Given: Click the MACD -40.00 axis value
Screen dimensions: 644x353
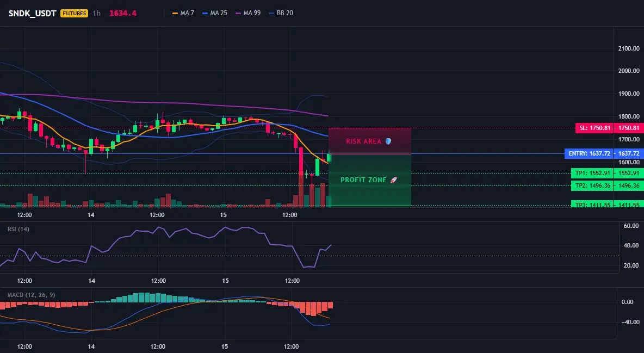Looking at the screenshot, I should 630,322.
